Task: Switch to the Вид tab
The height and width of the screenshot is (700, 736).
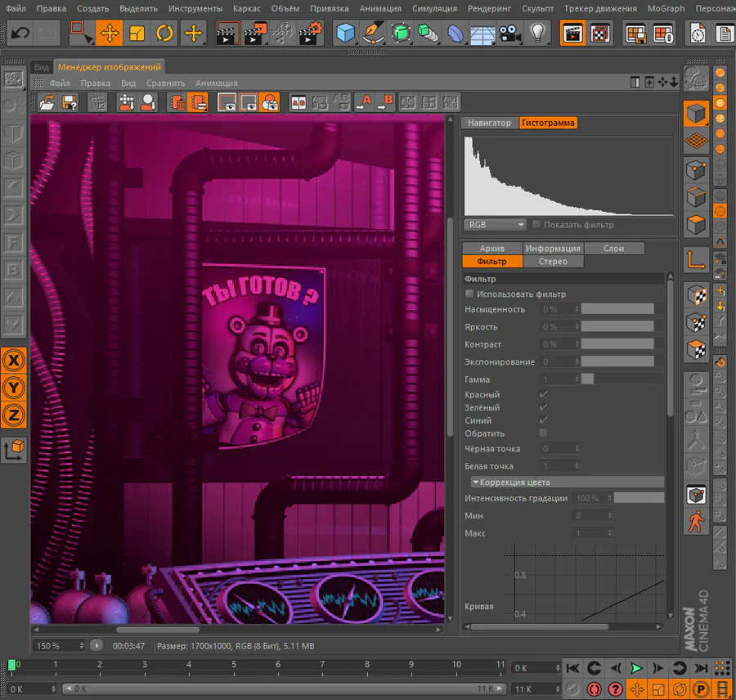Action: point(42,67)
